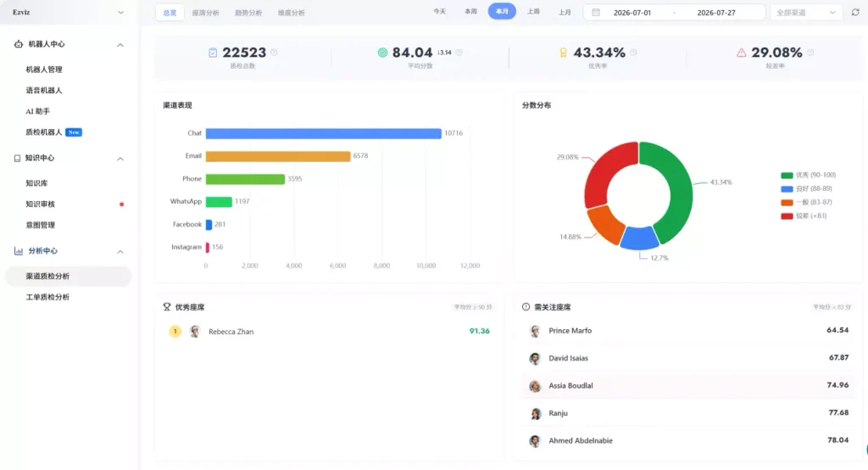The image size is (868, 470).
Task: Click the blue Chat bar in chart
Action: [323, 133]
